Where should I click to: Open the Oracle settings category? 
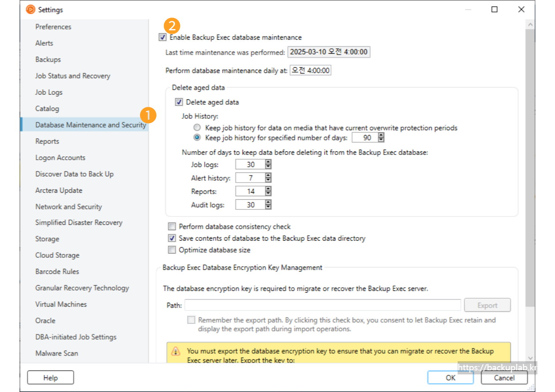pyautogui.click(x=45, y=321)
